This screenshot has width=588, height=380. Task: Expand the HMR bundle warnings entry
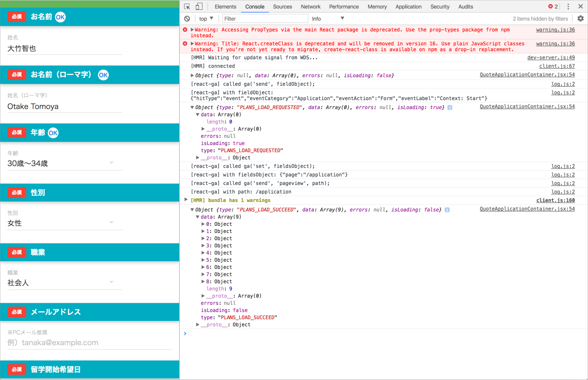tap(186, 200)
